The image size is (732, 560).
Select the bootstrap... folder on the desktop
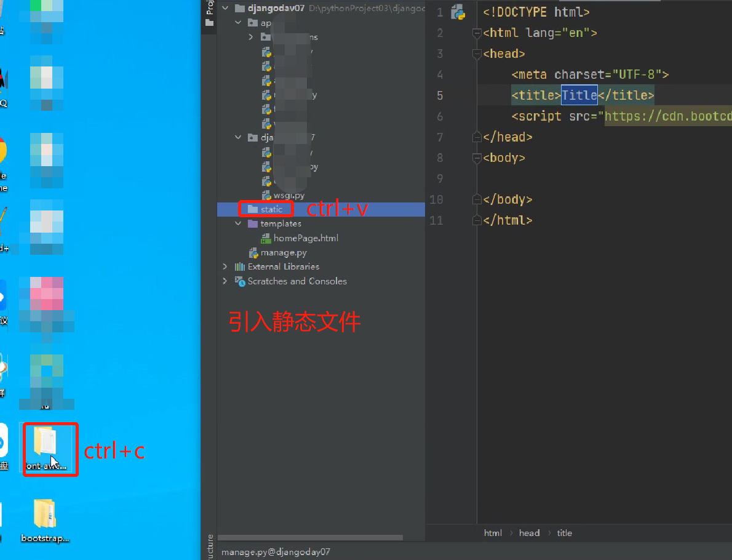[x=45, y=521]
